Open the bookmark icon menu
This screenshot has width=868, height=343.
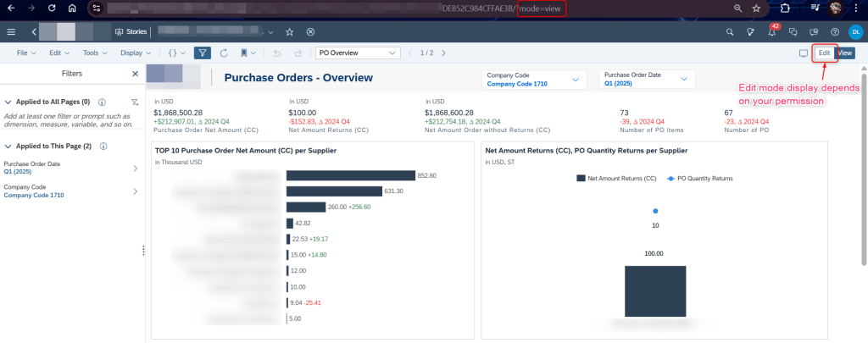coord(243,53)
